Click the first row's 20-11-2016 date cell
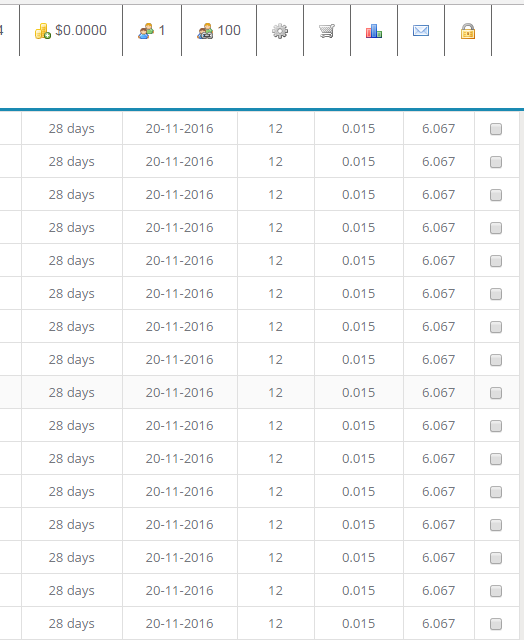Image resolution: width=524 pixels, height=640 pixels. [180, 129]
